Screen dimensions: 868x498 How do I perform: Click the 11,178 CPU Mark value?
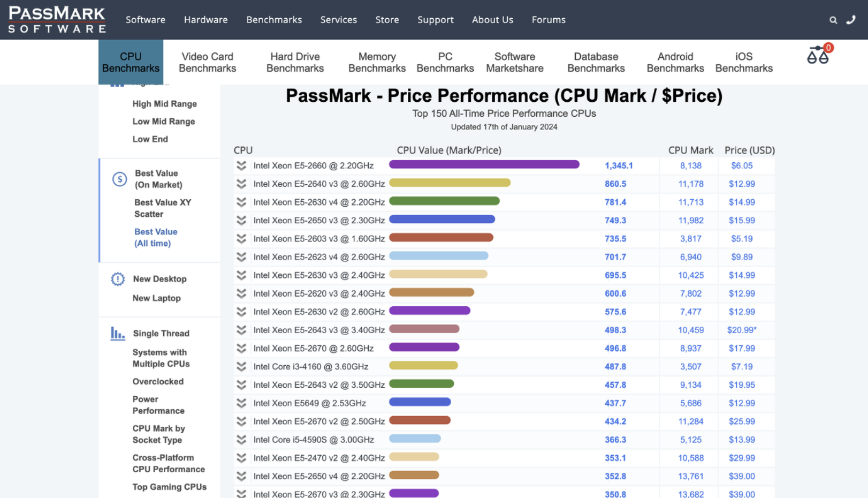click(691, 184)
